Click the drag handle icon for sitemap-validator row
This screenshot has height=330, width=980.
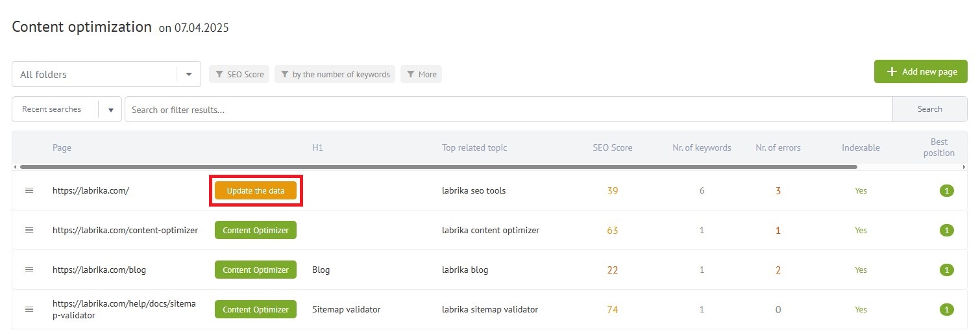[x=29, y=310]
